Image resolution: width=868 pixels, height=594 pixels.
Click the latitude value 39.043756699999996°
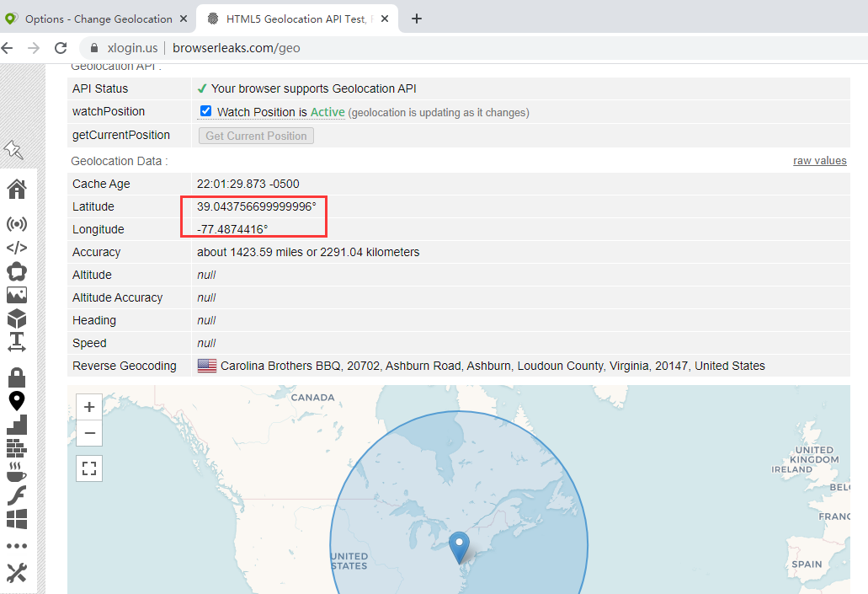click(x=257, y=206)
